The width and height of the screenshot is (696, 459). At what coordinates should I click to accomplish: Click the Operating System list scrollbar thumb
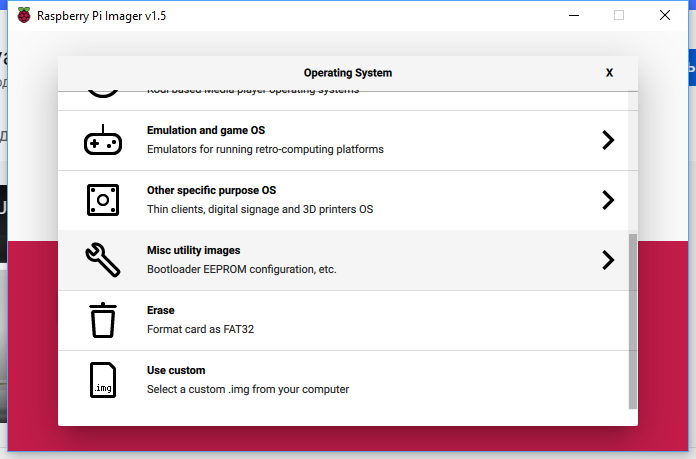(633, 321)
